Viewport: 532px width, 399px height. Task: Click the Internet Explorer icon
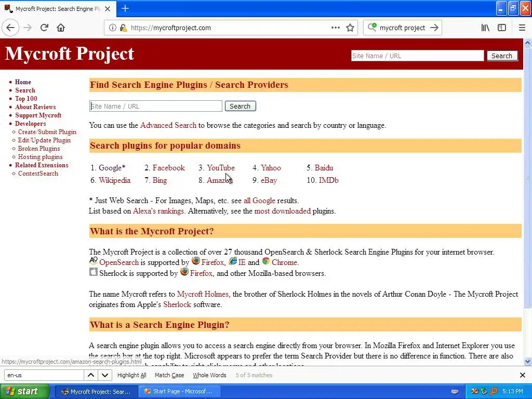tap(233, 261)
